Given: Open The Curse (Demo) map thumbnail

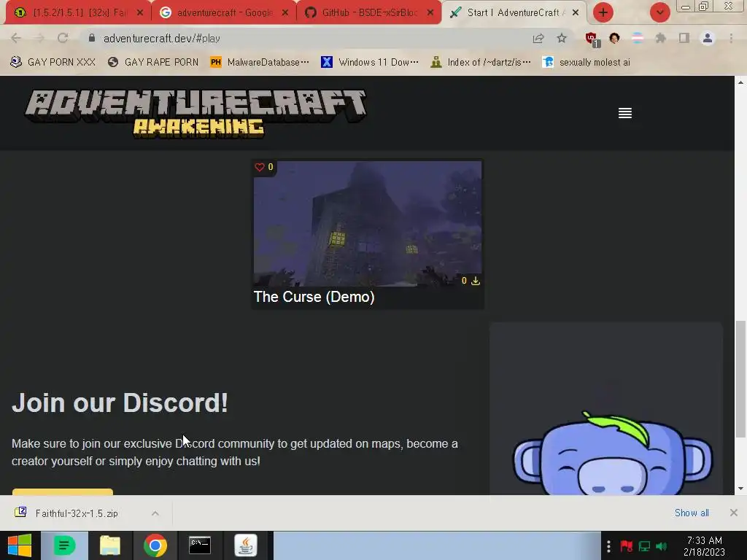Looking at the screenshot, I should (x=368, y=224).
